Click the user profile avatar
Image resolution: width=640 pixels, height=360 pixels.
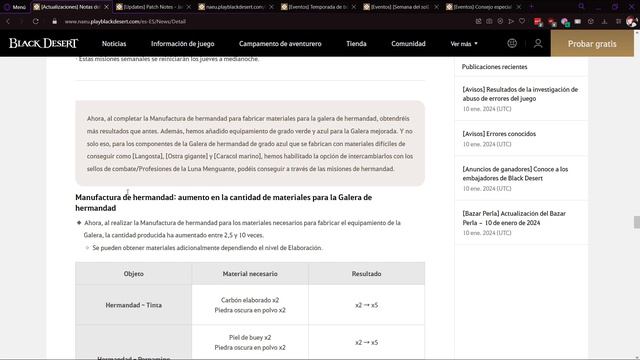coord(631,21)
